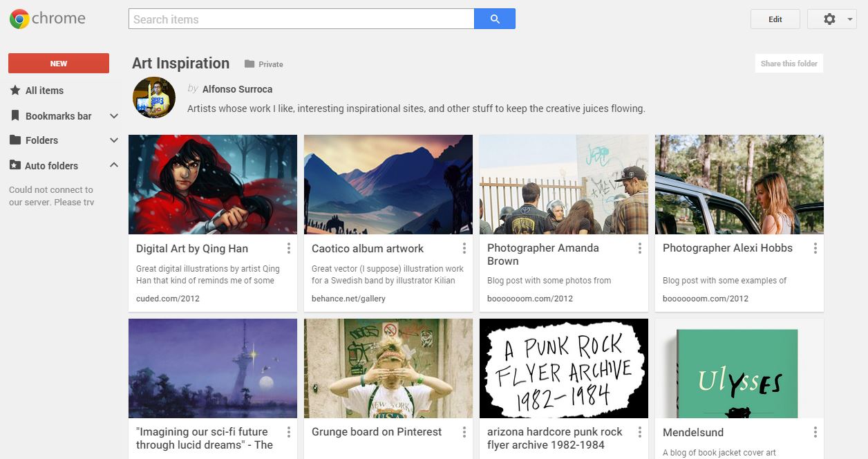Click the Bookmarks bar icon in sidebar
This screenshot has height=459, width=868.
click(x=15, y=115)
